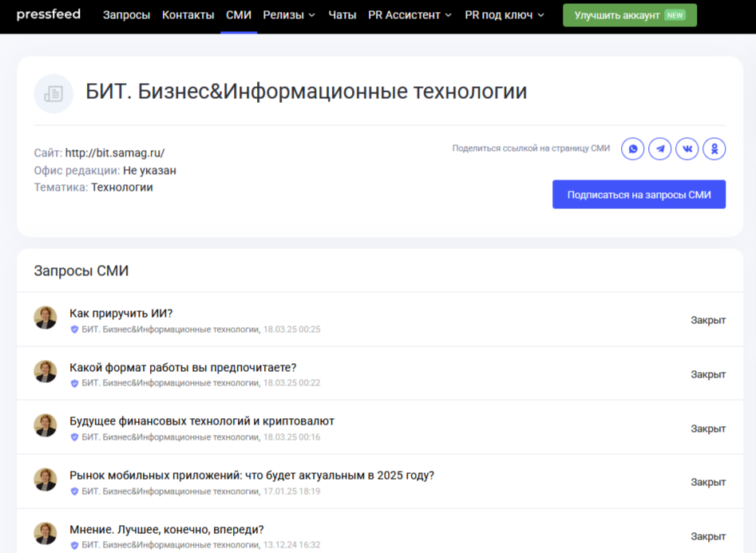Share page link via Telegram icon

660,148
